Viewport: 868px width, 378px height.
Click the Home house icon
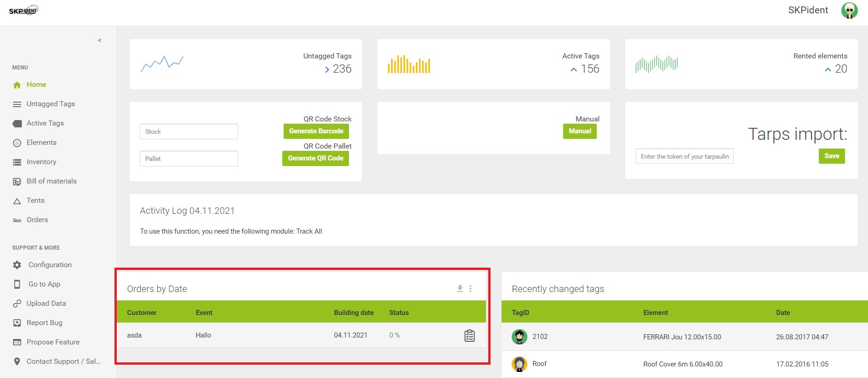pyautogui.click(x=17, y=85)
